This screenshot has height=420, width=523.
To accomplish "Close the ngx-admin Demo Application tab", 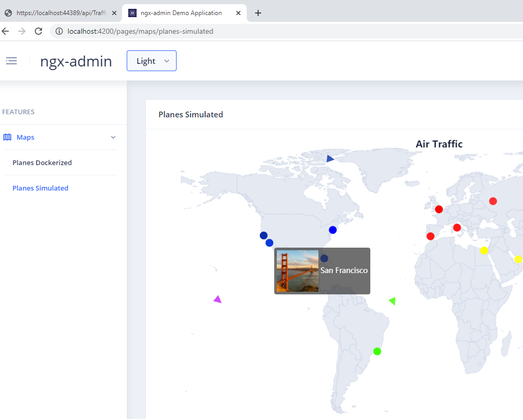I will 238,13.
